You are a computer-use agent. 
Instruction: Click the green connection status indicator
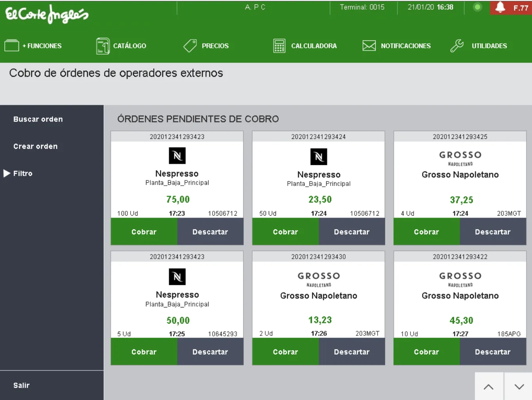tap(478, 7)
